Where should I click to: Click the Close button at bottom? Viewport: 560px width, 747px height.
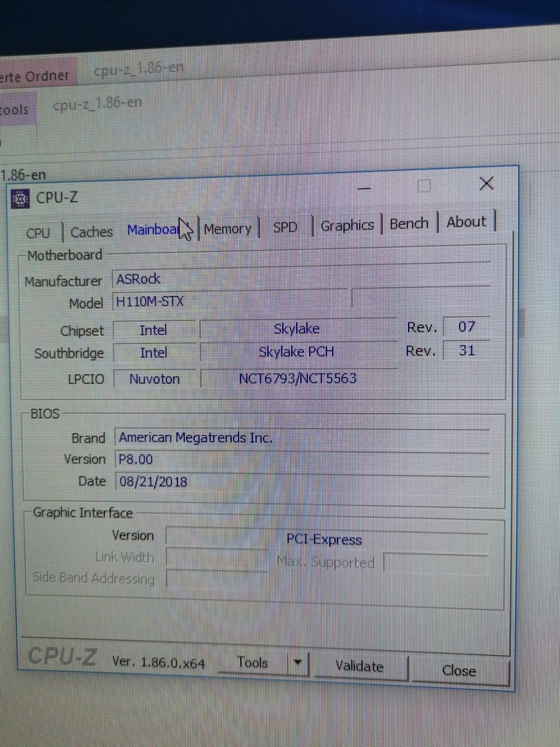(x=459, y=671)
